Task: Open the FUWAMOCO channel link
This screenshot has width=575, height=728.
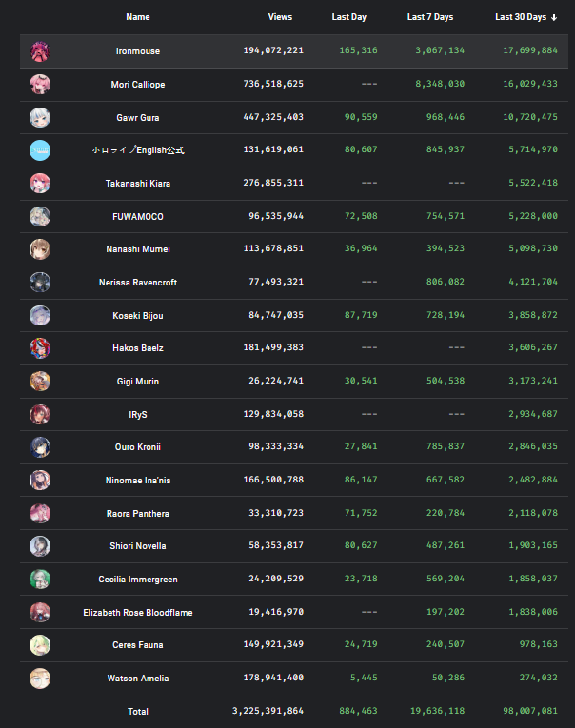Action: pyautogui.click(x=138, y=216)
